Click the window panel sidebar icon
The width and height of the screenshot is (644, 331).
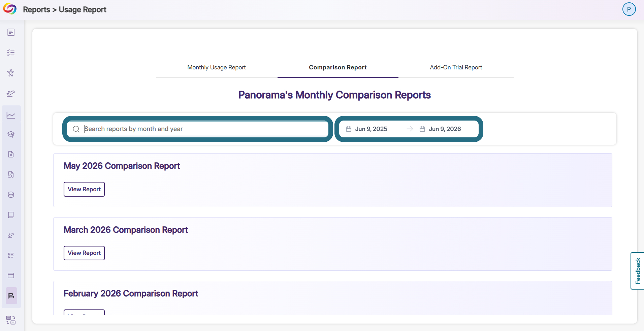tap(11, 275)
